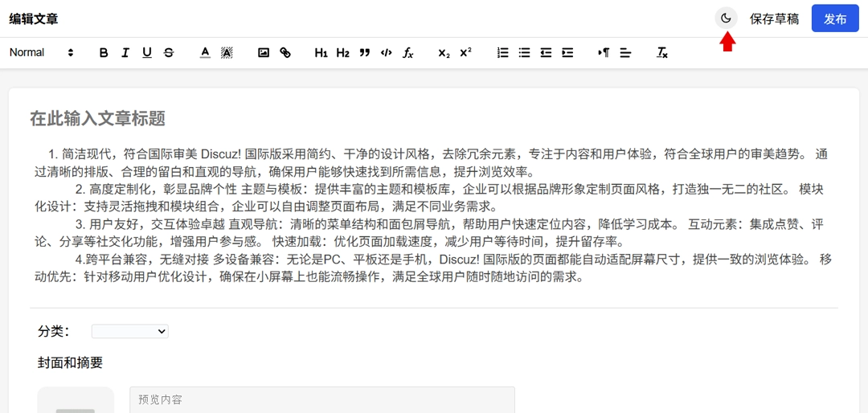Clear formatting with Tx icon
Image resolution: width=868 pixels, height=413 pixels.
click(x=662, y=52)
